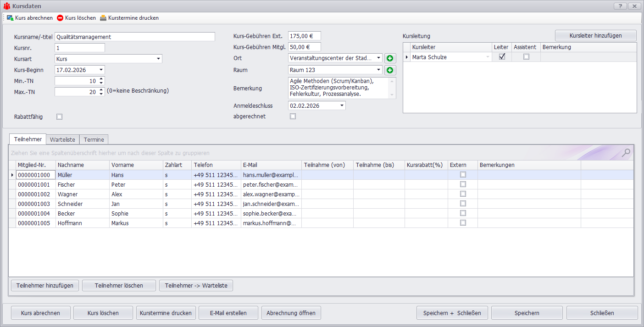Enable the Rabattfähig checkbox
The width and height of the screenshot is (644, 327).
click(59, 117)
